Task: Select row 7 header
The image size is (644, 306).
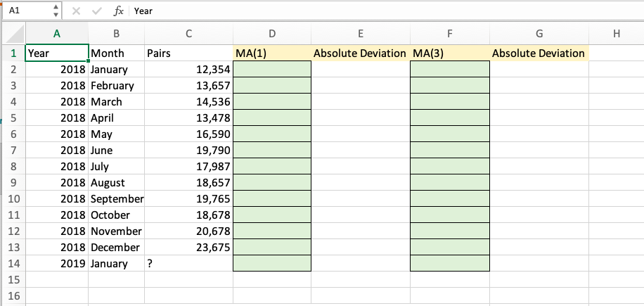Action: (x=14, y=151)
